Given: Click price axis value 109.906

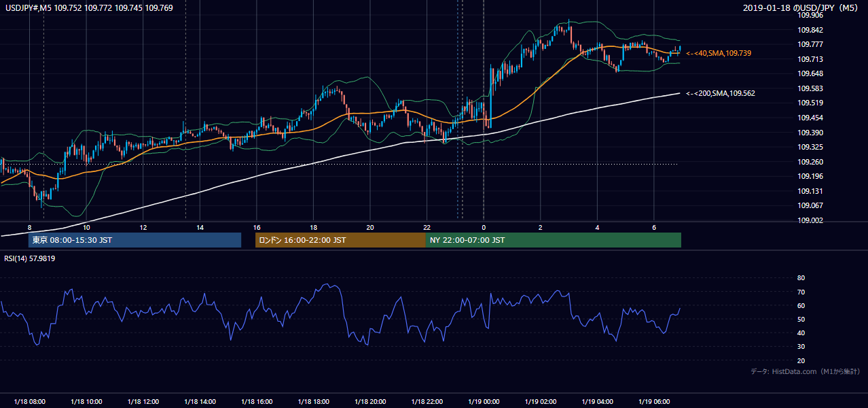Looking at the screenshot, I should pyautogui.click(x=810, y=15).
